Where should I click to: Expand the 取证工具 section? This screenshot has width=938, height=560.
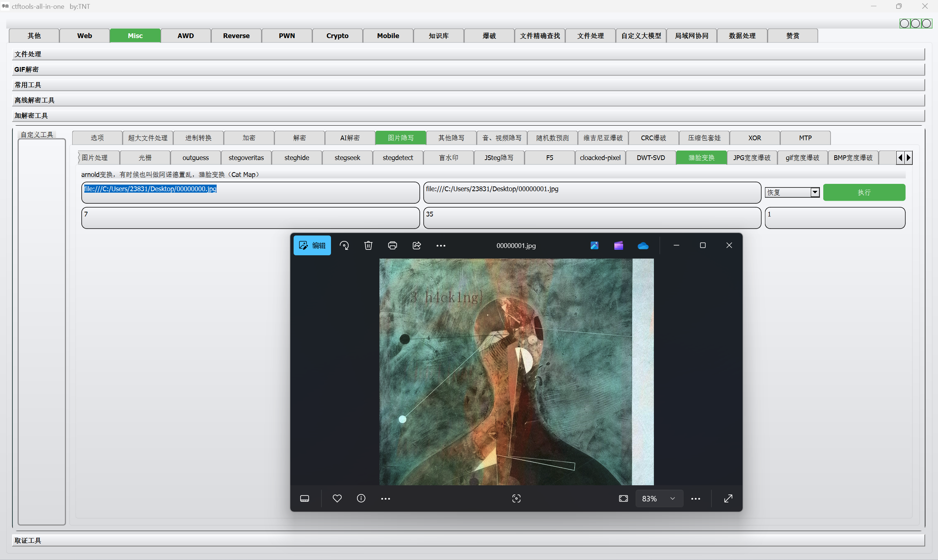point(468,540)
